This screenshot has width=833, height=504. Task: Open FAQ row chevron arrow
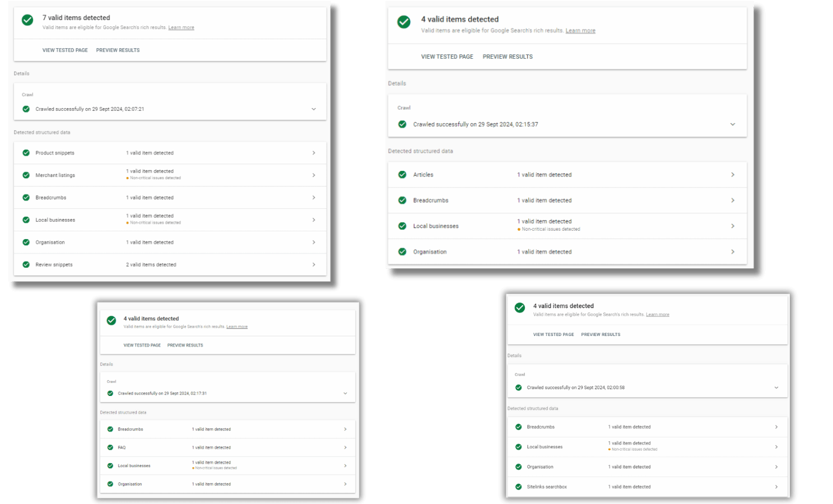point(345,447)
